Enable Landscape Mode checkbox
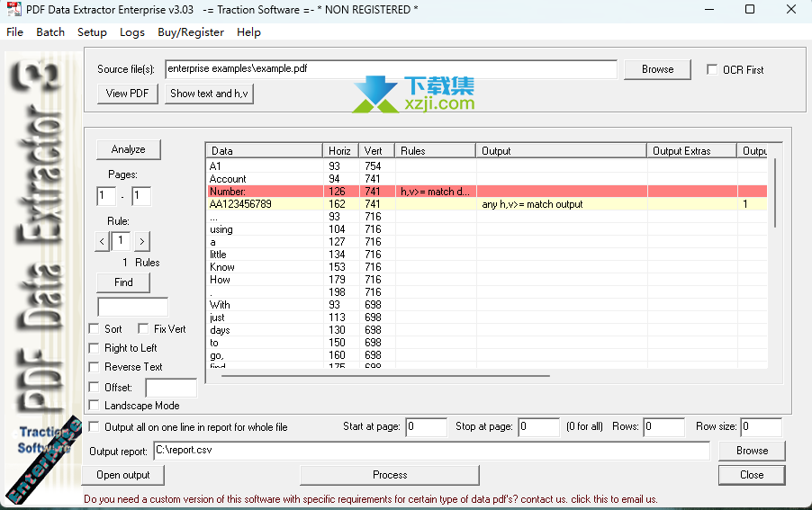Image resolution: width=812 pixels, height=510 pixels. (94, 405)
